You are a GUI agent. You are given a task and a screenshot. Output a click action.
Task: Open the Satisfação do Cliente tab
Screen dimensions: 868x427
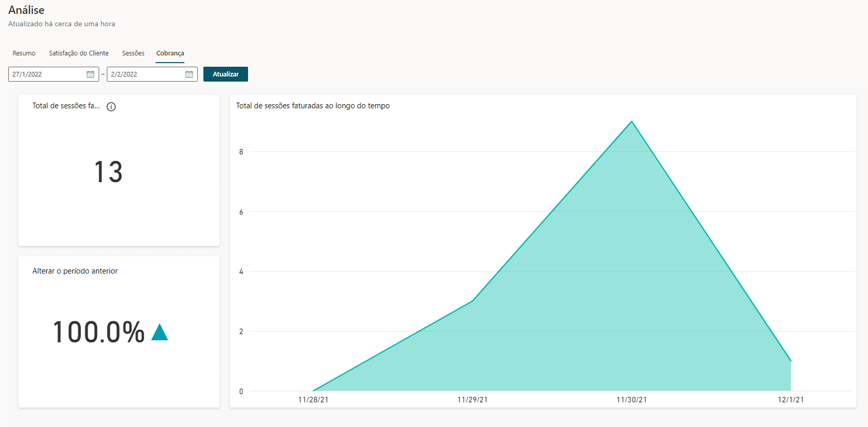pos(79,53)
